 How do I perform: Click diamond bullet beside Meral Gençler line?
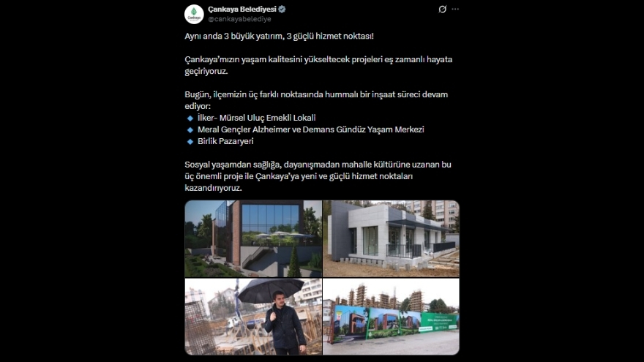click(190, 129)
